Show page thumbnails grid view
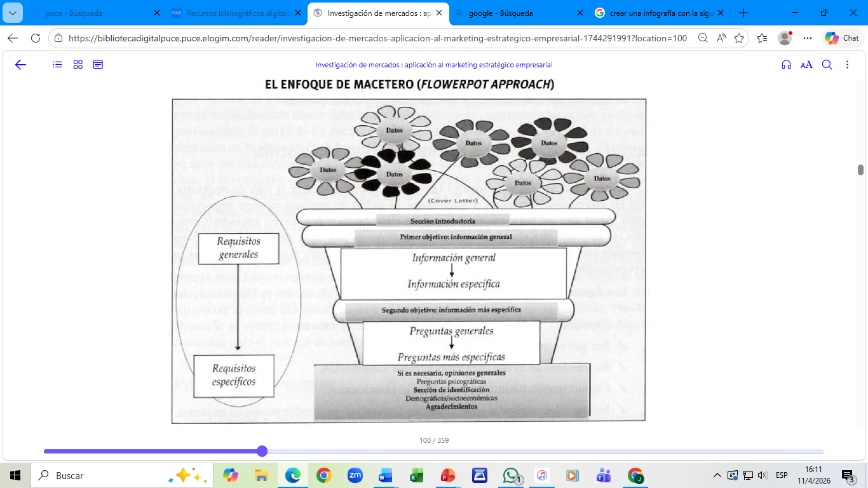This screenshot has height=488, width=868. (78, 64)
